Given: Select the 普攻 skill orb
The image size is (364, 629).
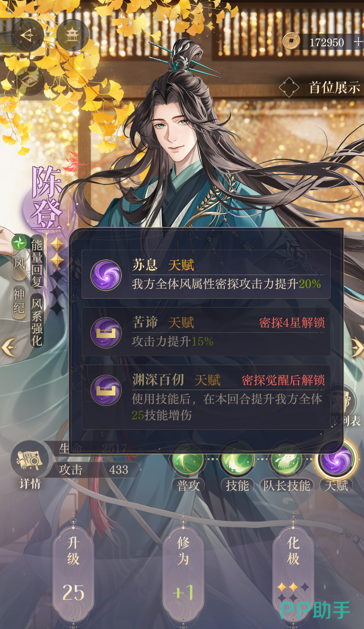Looking at the screenshot, I should [188, 459].
